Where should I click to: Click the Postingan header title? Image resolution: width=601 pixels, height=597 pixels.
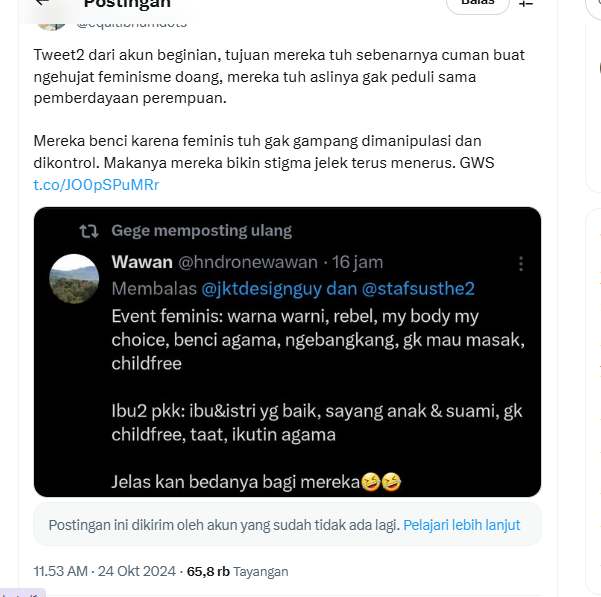pos(126,4)
